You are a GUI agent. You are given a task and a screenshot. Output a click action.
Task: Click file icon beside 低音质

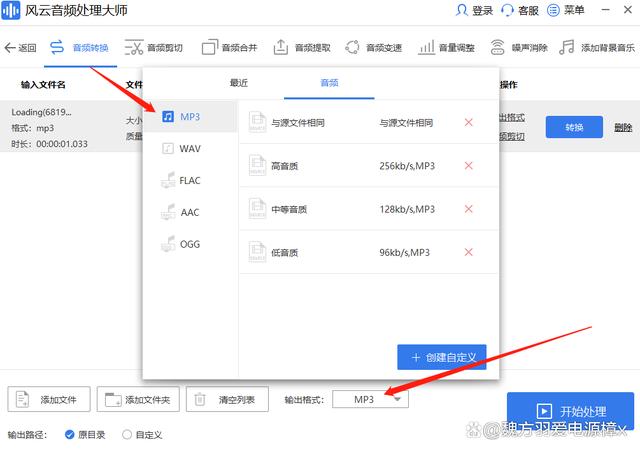coord(257,252)
